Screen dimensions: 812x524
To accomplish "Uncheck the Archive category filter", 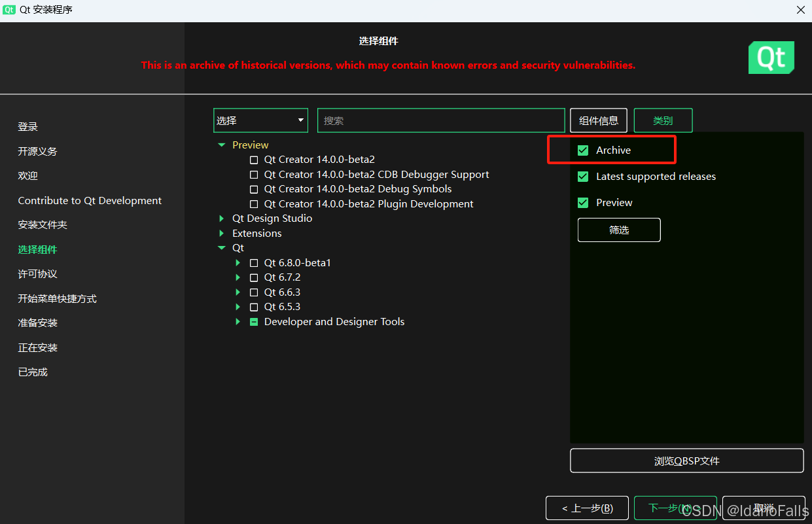I will 583,150.
